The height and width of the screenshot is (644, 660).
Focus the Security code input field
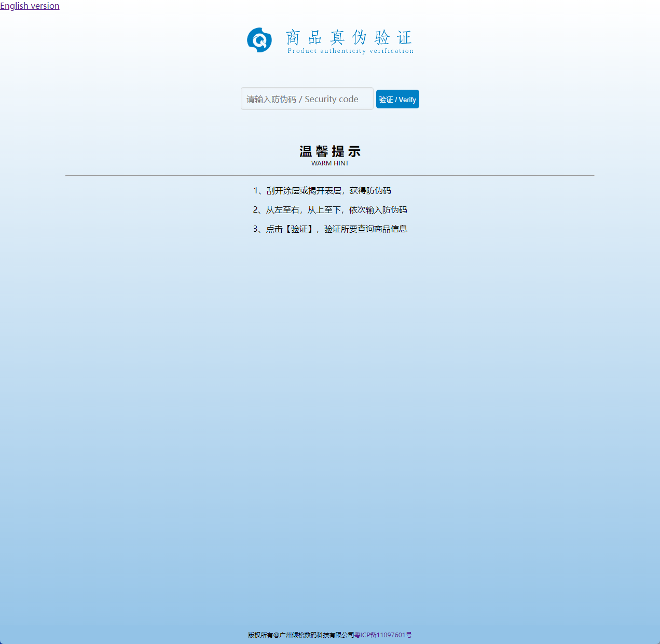point(307,99)
